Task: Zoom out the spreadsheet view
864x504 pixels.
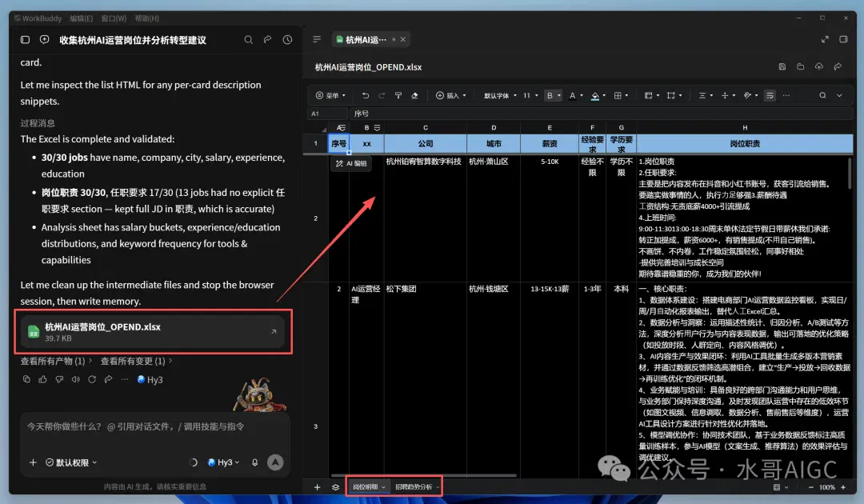Action: pyautogui.click(x=810, y=487)
